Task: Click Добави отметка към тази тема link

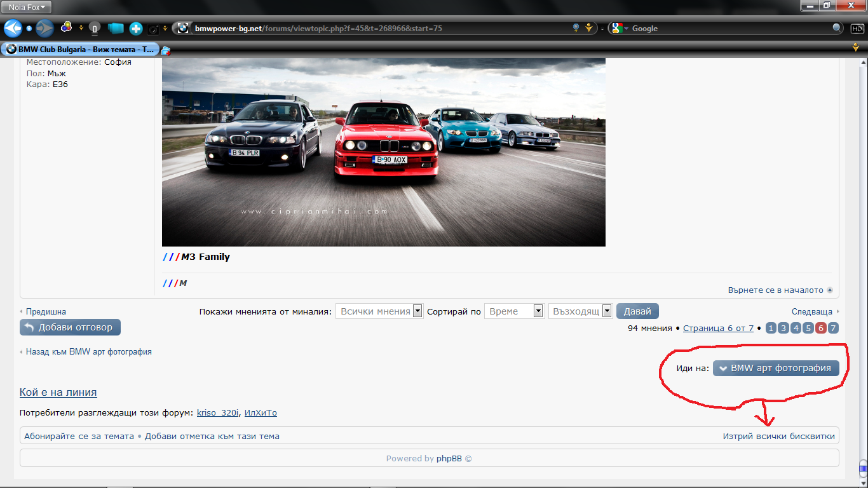Action: click(x=212, y=436)
